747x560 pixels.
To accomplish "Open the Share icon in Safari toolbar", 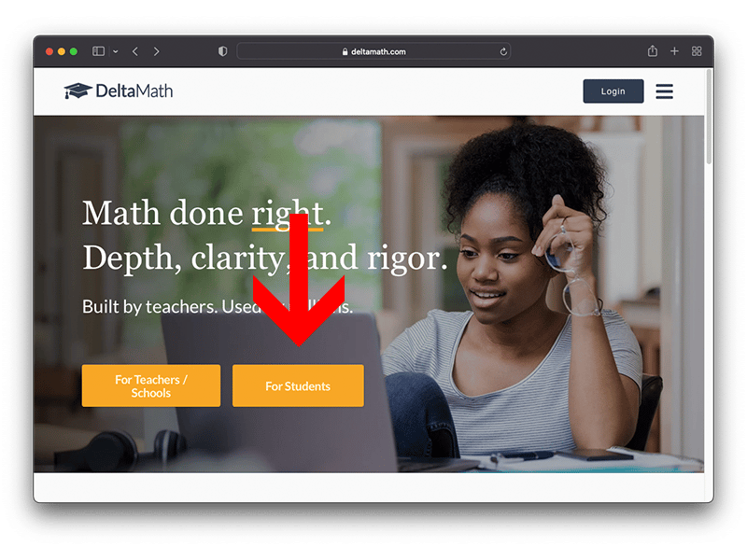I will 652,51.
